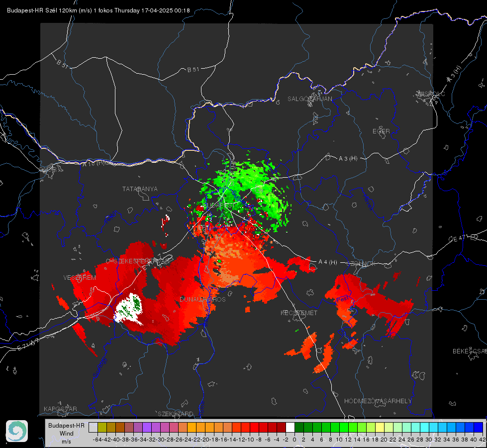Click the SZOLNOK city label
The width and height of the screenshot is (487, 448).
[362, 263]
